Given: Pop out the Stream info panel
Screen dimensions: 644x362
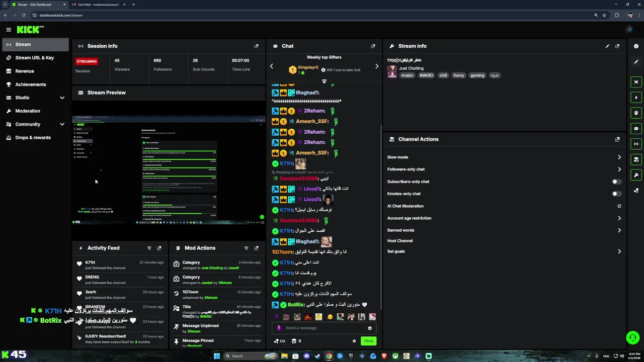Looking at the screenshot, I should (617, 46).
